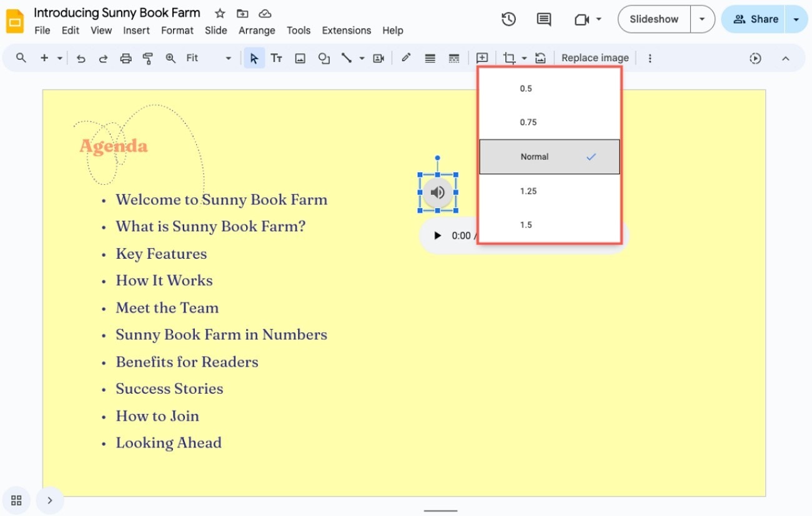Open the line type dropdown arrow
This screenshot has width=812, height=516.
362,58
